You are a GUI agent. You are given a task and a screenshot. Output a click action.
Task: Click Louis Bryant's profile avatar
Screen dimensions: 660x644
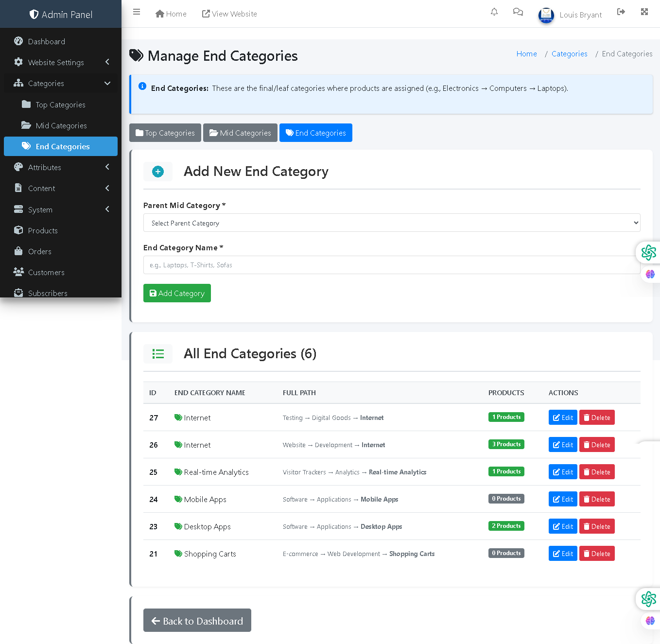pyautogui.click(x=546, y=15)
